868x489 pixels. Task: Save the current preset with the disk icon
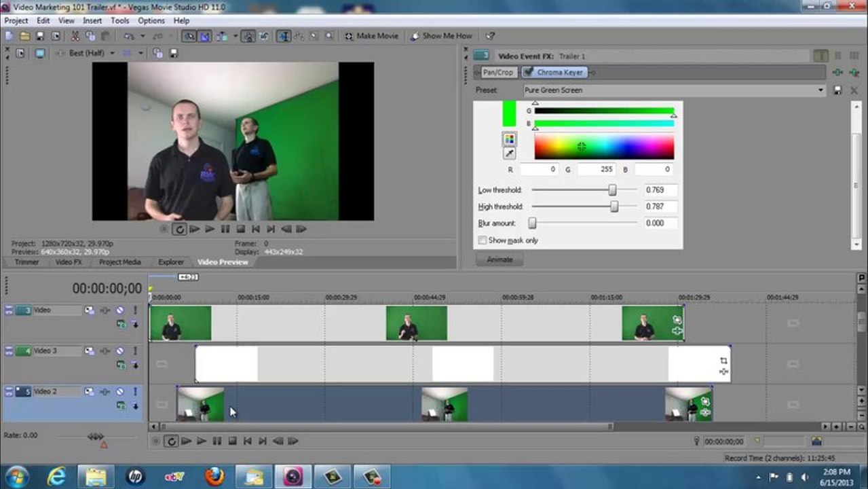pos(837,90)
